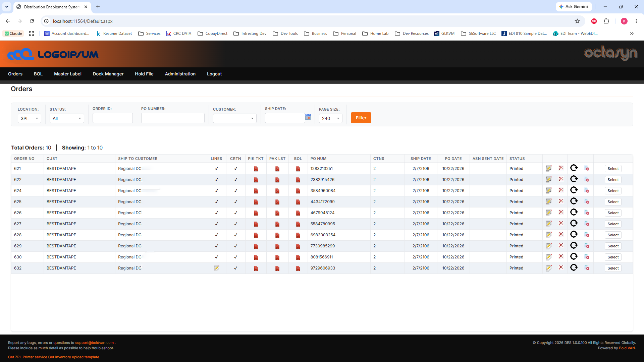The image size is (644, 362).
Task: Delete order 621 with the red X
Action: click(x=561, y=168)
